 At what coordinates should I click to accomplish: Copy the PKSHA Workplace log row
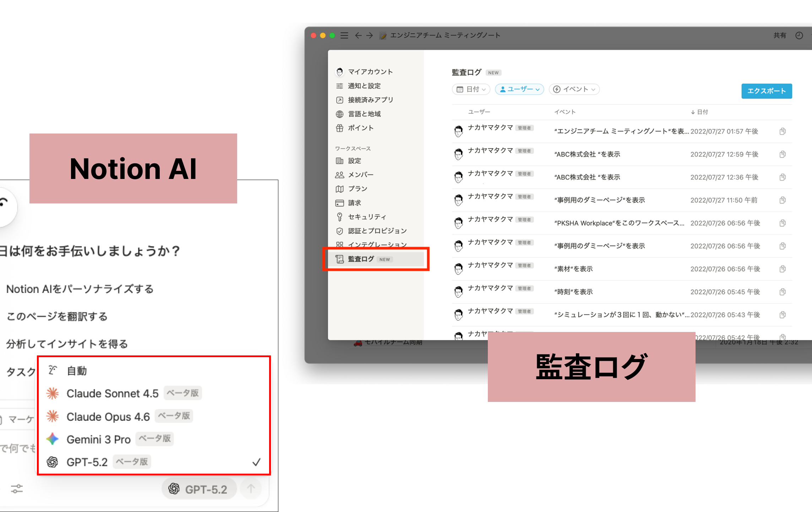pos(783,223)
